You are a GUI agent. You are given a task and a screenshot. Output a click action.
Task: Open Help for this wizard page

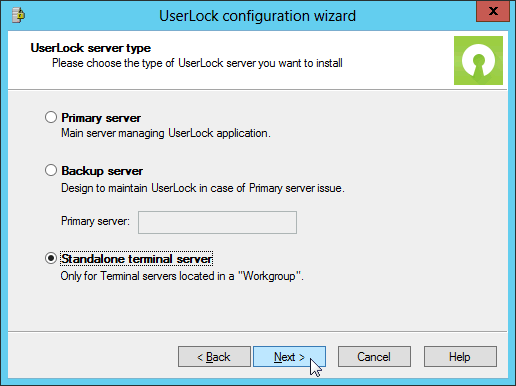(460, 357)
